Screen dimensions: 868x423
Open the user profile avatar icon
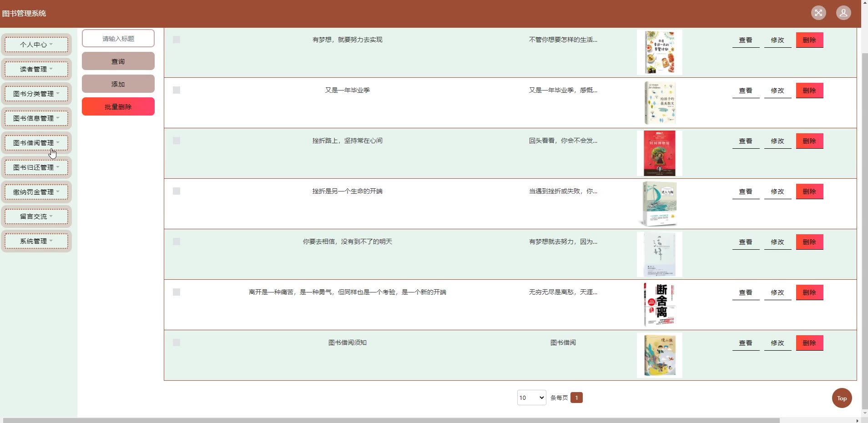pos(843,13)
